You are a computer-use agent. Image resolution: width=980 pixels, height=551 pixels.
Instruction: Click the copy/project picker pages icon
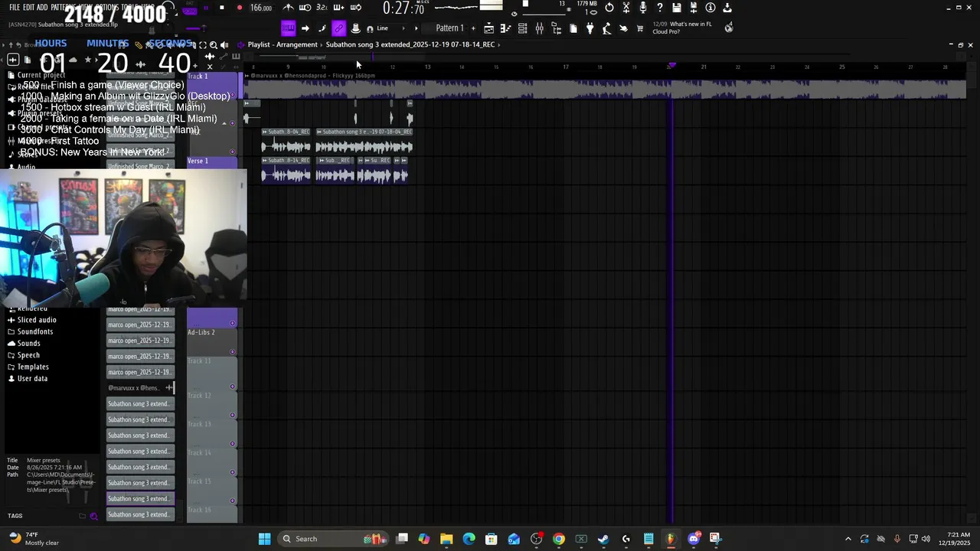coord(573,28)
